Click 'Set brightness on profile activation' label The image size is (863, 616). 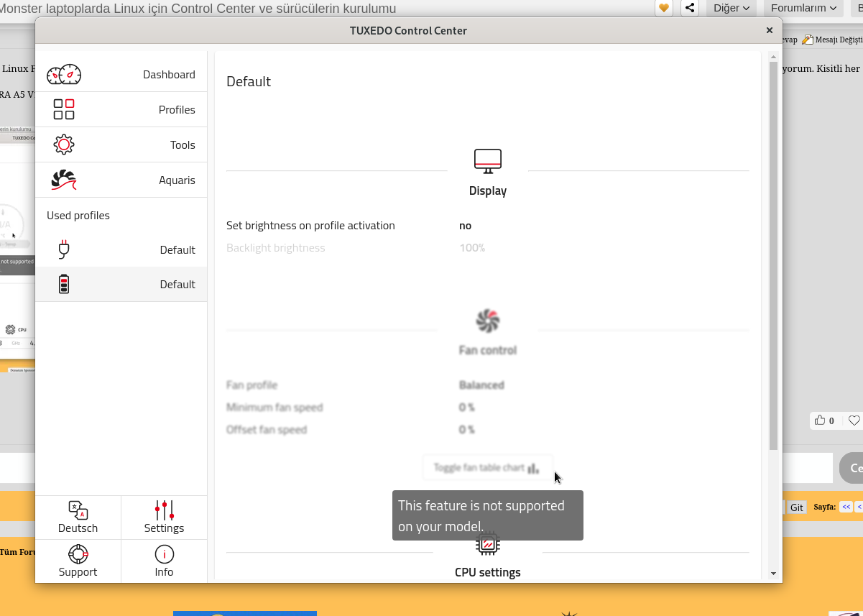coord(310,225)
